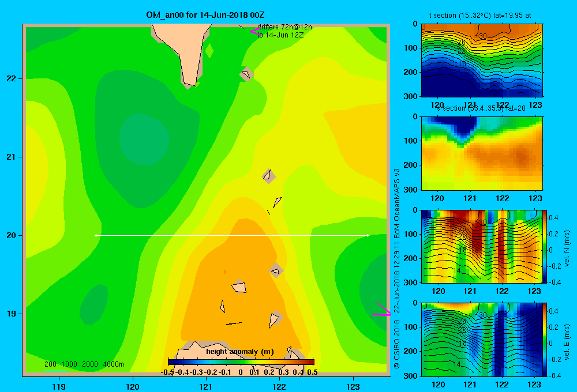Click the '-0.5' tick on height anomaly scale
This screenshot has height=392, width=577.
point(167,372)
